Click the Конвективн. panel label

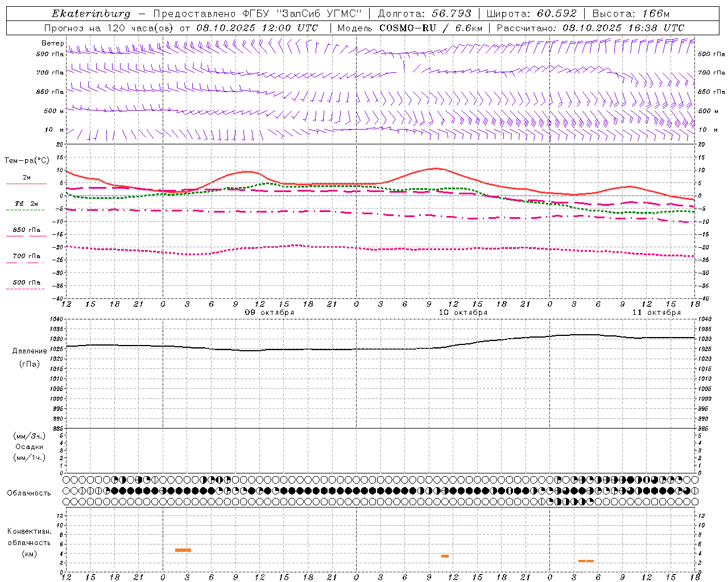click(30, 531)
